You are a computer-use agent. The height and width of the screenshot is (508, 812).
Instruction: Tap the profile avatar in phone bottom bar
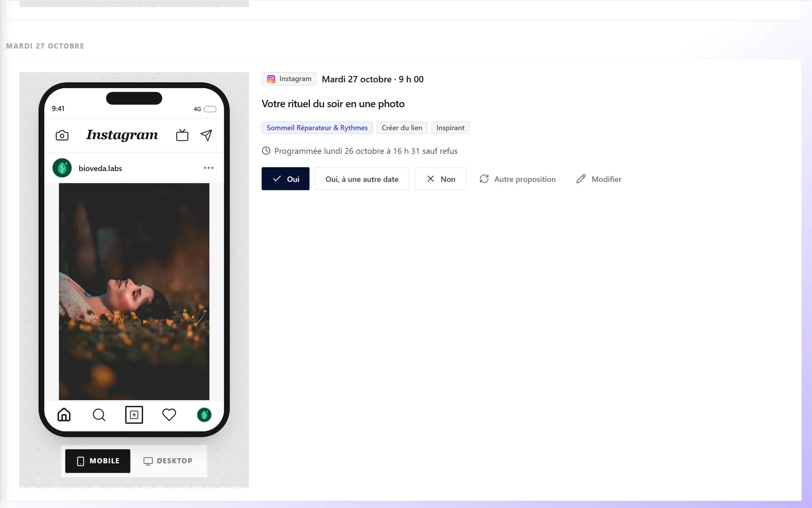coord(204,415)
